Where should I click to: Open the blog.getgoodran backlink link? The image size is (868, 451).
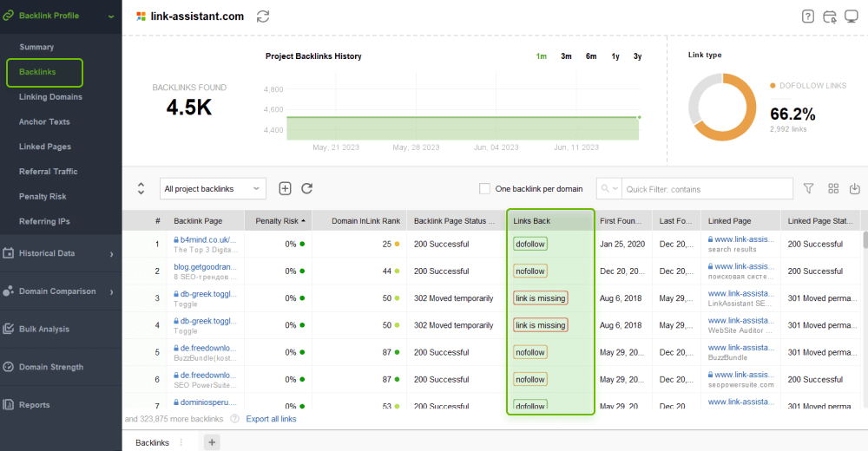click(x=206, y=267)
